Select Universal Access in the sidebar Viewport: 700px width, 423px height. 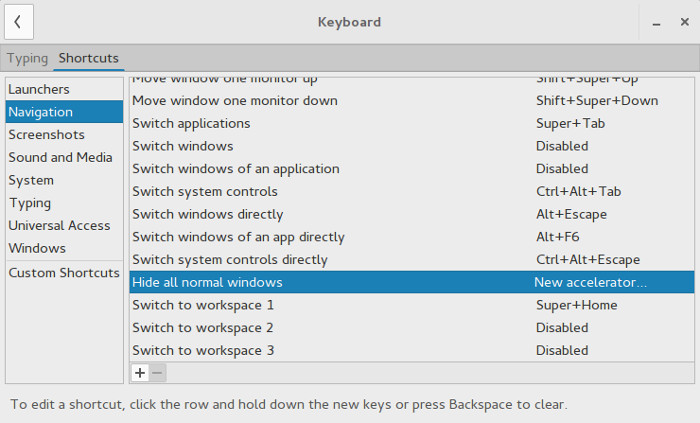coord(59,225)
